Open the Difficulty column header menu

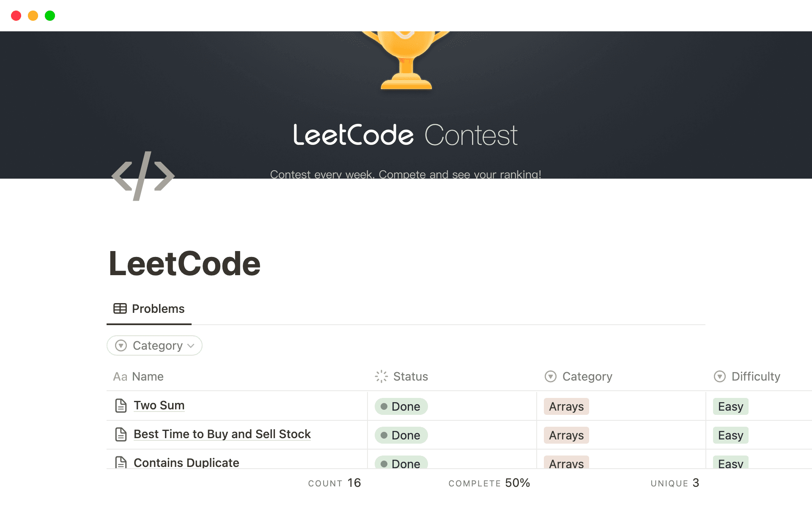pos(755,376)
